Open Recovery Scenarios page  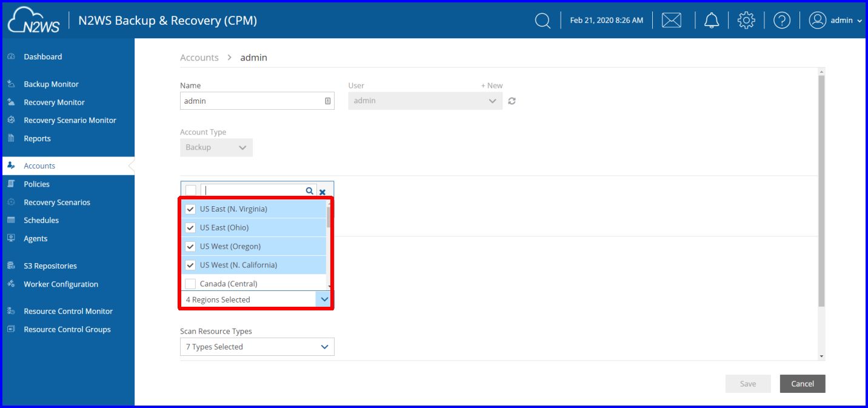57,202
